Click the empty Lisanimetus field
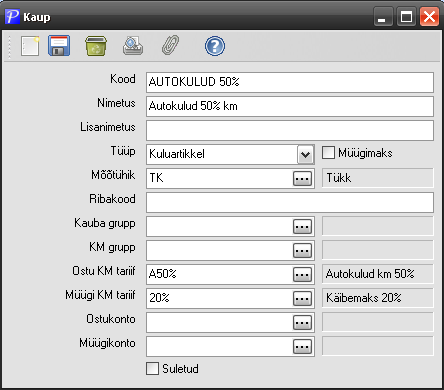This screenshot has width=444, height=390. coord(290,130)
